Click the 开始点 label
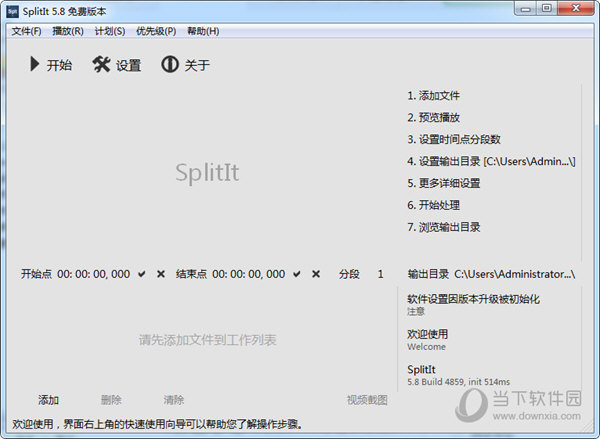600x439 pixels. coord(36,274)
